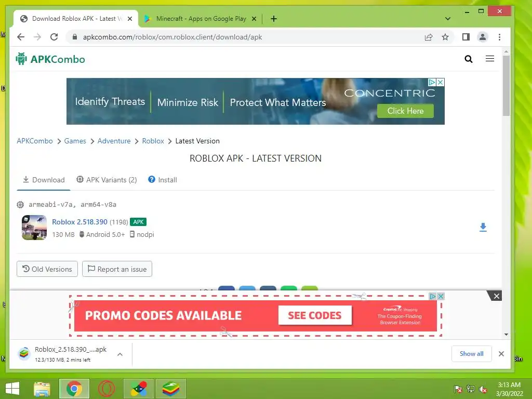This screenshot has width=532, height=399.
Task: Open the APK Variants (2) tab
Action: pos(107,180)
